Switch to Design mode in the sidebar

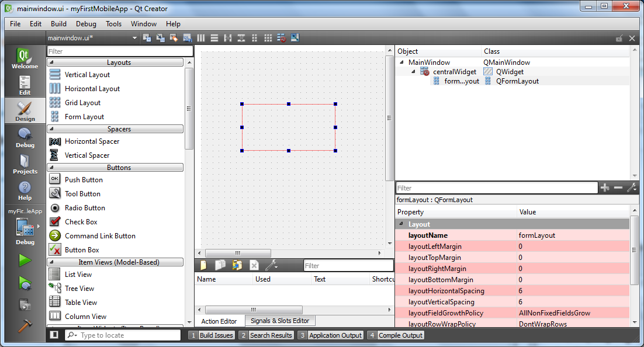[25, 111]
